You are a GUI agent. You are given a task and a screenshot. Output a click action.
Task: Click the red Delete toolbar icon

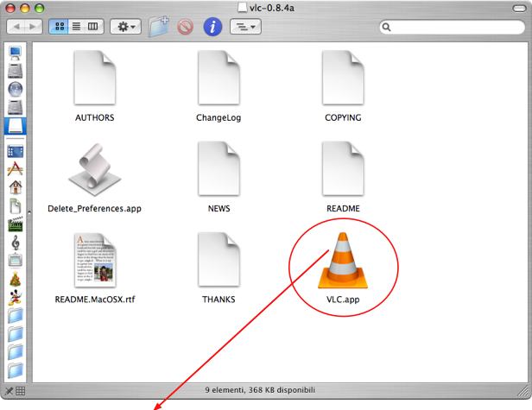tap(185, 27)
